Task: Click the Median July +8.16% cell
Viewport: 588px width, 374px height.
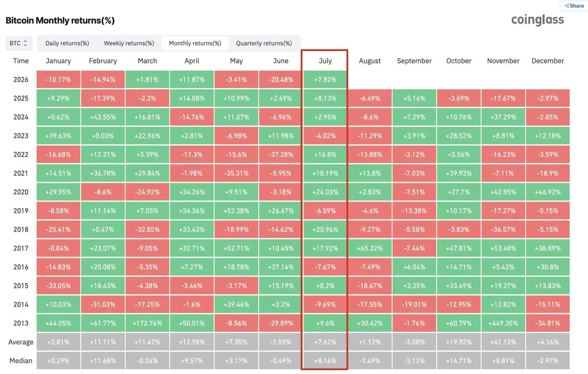Action: [x=325, y=361]
